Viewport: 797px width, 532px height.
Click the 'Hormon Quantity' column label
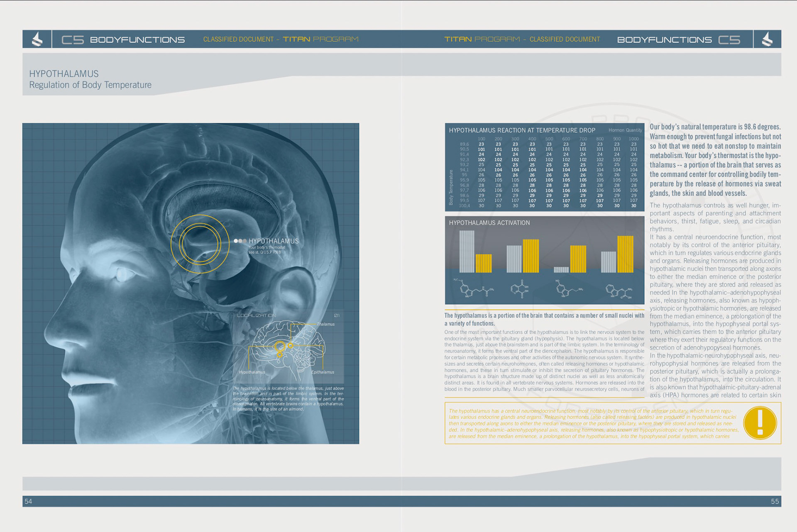625,130
